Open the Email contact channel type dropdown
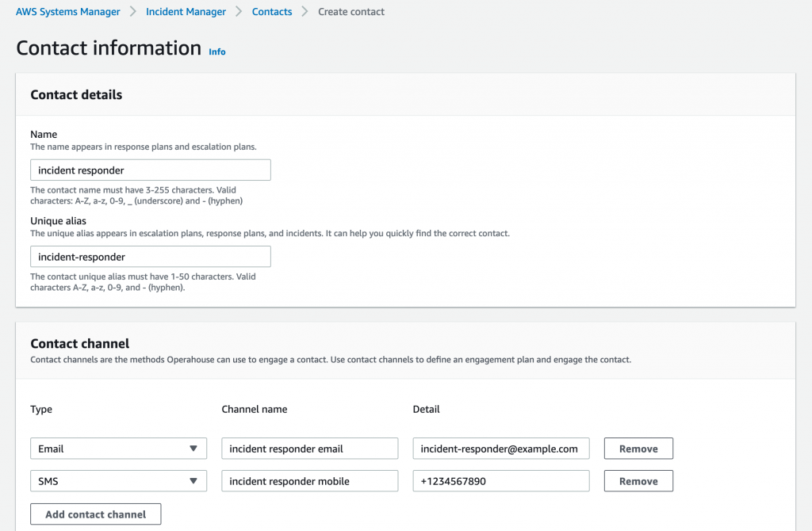Screen dimensions: 812x531 tap(118, 448)
